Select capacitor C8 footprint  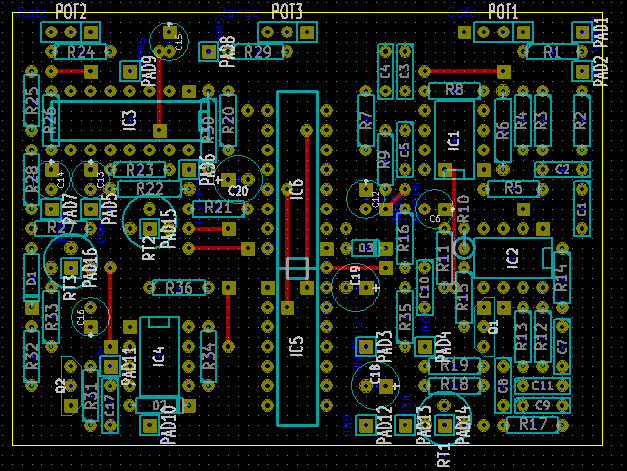click(x=503, y=386)
